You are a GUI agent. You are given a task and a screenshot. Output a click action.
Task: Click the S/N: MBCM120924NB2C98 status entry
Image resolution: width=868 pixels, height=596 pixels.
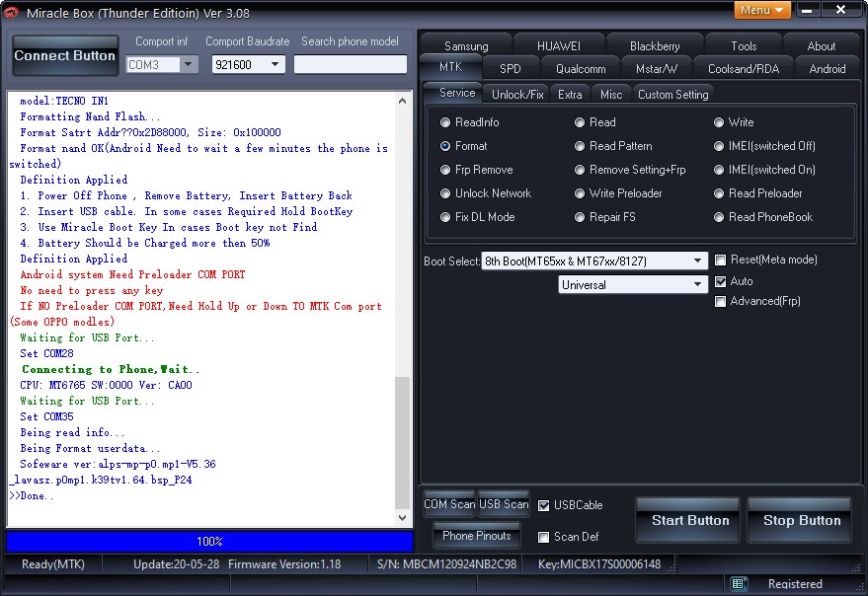446,564
